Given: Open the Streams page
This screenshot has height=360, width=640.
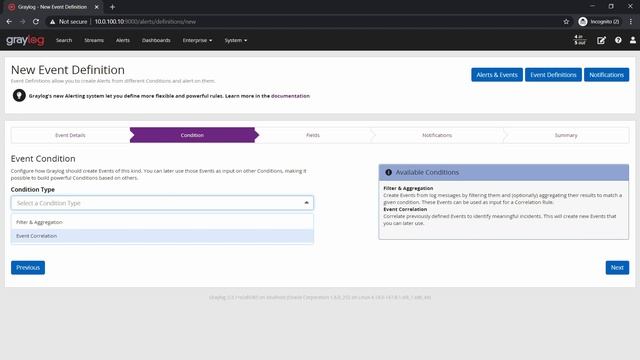Looking at the screenshot, I should click(x=94, y=40).
